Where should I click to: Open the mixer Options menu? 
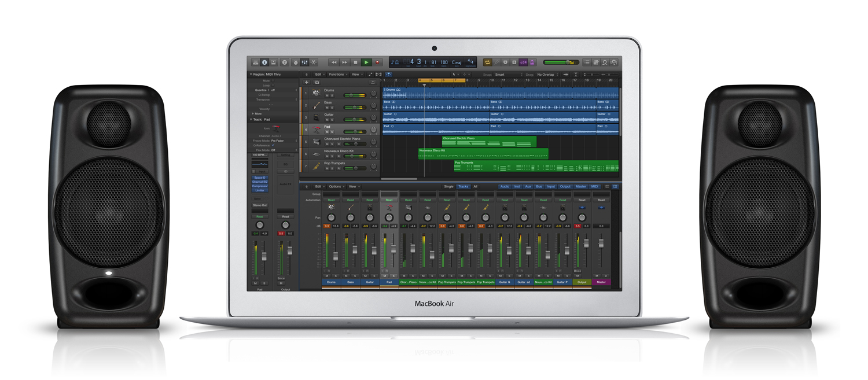pos(337,187)
